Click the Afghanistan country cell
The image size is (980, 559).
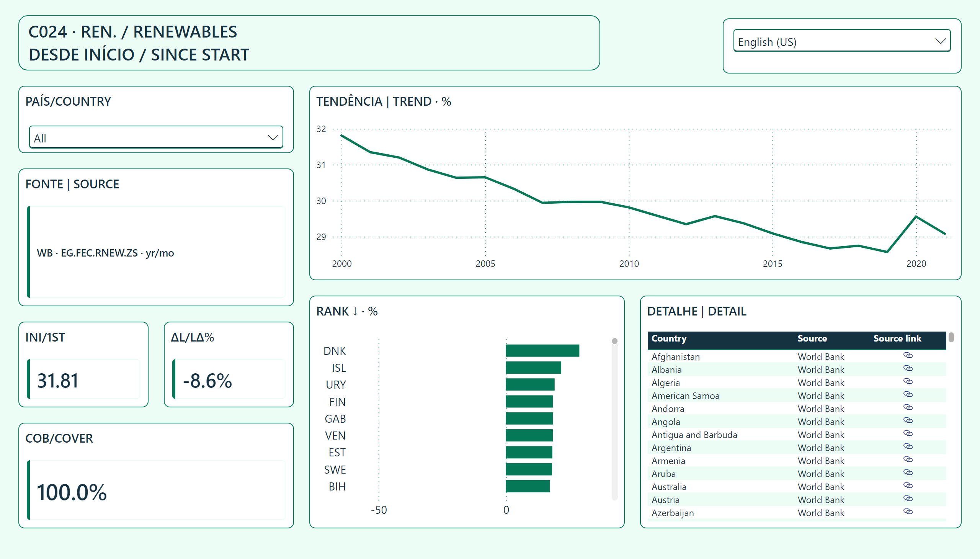point(675,357)
